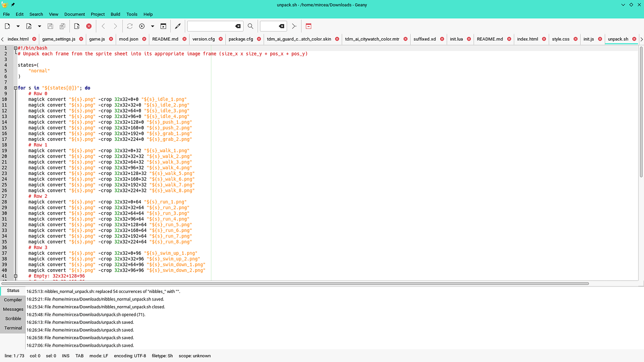The image size is (644, 362).
Task: Open the Build menu
Action: click(115, 14)
